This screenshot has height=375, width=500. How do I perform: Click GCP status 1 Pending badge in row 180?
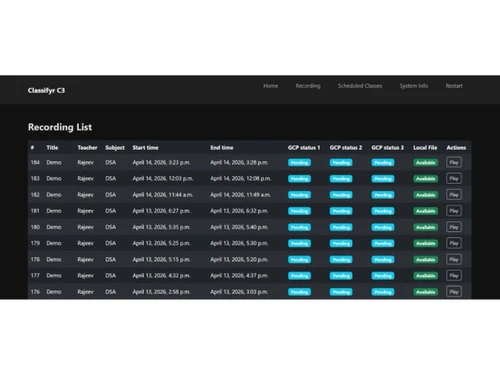[299, 227]
